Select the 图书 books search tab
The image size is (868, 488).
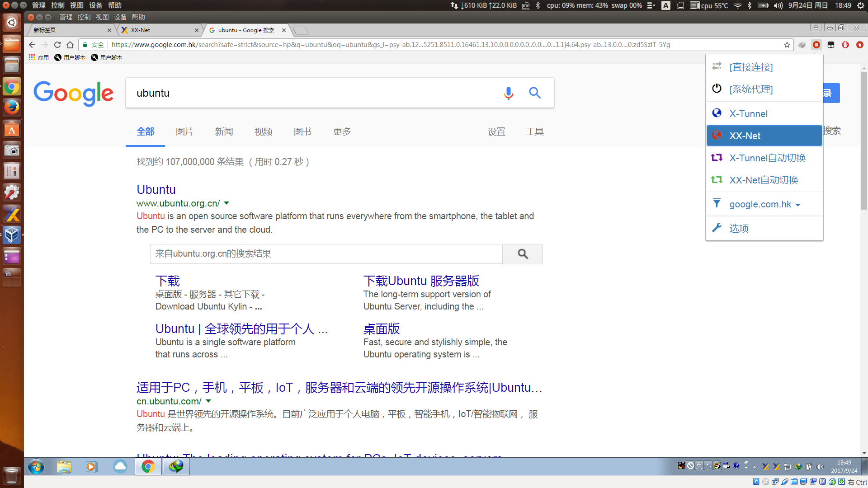click(x=302, y=132)
